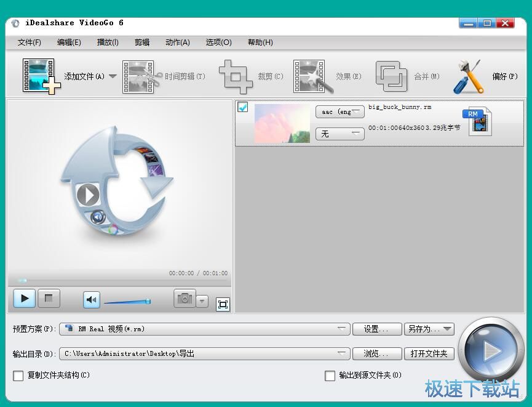Click the 合并(M) toolbar label
The image size is (532, 407).
tap(427, 76)
